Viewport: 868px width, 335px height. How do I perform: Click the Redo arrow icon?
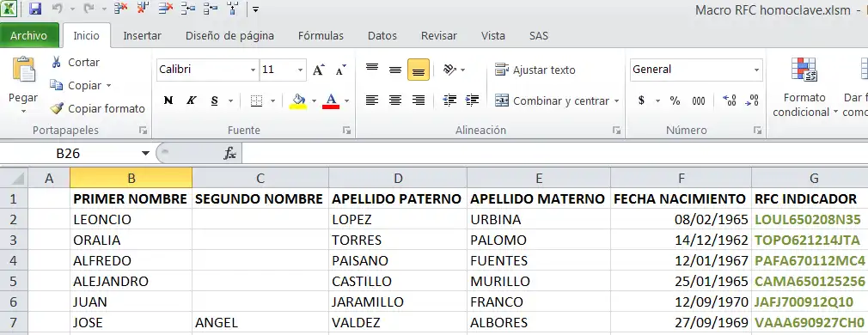pos(88,9)
